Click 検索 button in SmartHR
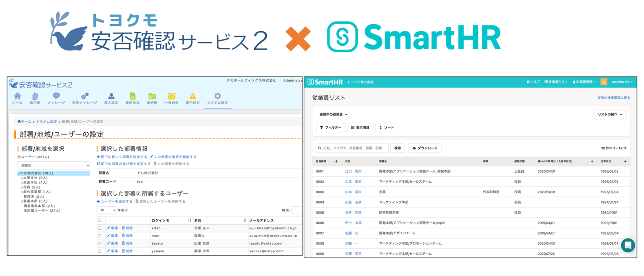 [397, 148]
